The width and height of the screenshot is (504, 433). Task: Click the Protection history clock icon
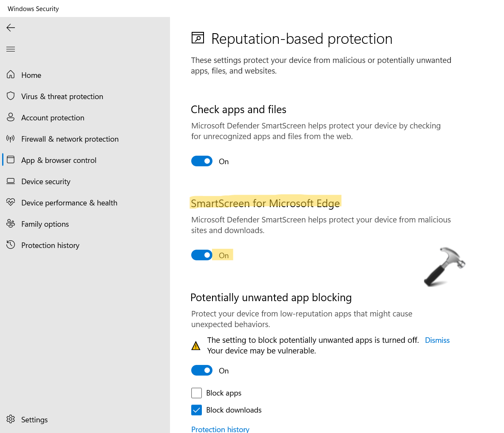pos(11,245)
